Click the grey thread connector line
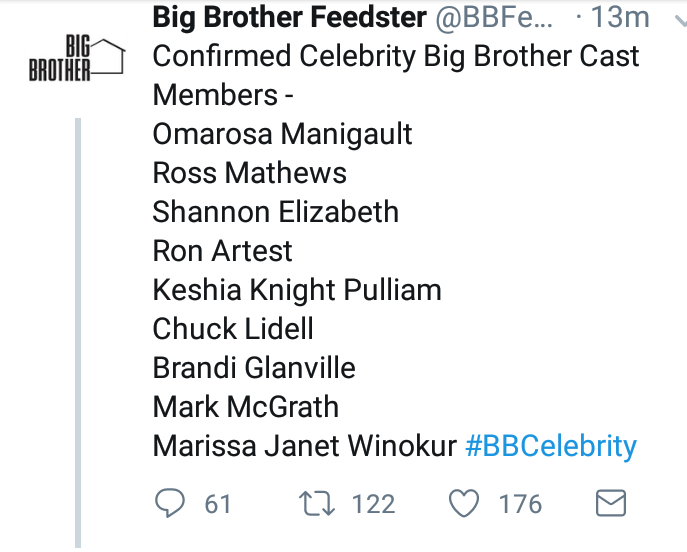The width and height of the screenshot is (687, 552). click(78, 333)
